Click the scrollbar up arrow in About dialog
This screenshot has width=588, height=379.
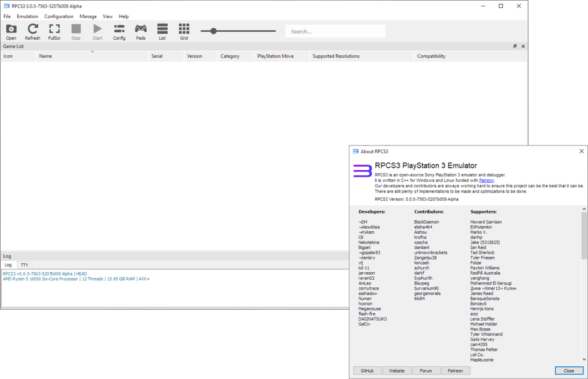click(x=584, y=209)
